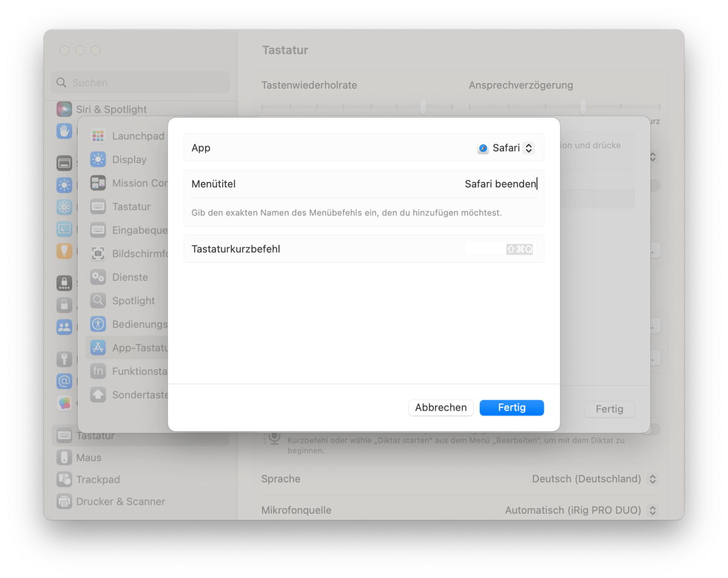This screenshot has height=578, width=728.
Task: Click the Safari compass icon in App row
Action: tap(483, 148)
